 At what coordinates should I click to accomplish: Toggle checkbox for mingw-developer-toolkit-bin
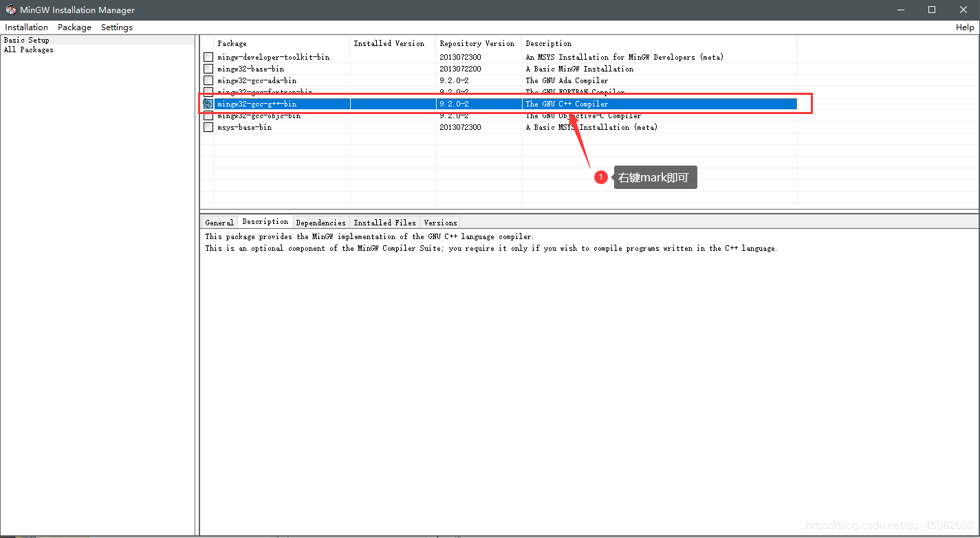[208, 57]
